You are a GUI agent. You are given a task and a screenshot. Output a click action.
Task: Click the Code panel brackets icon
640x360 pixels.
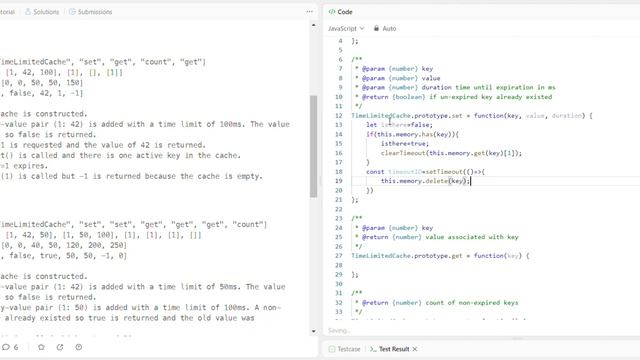(x=331, y=12)
